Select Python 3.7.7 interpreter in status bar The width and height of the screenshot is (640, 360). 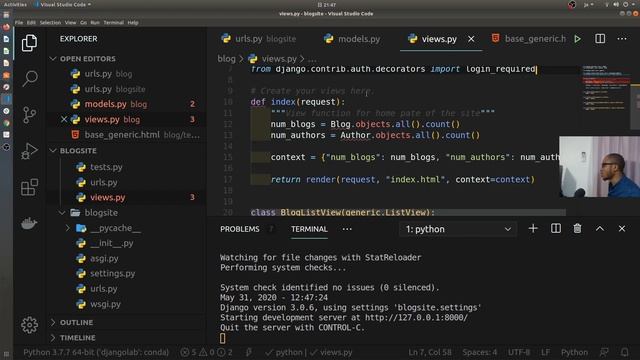click(96, 352)
